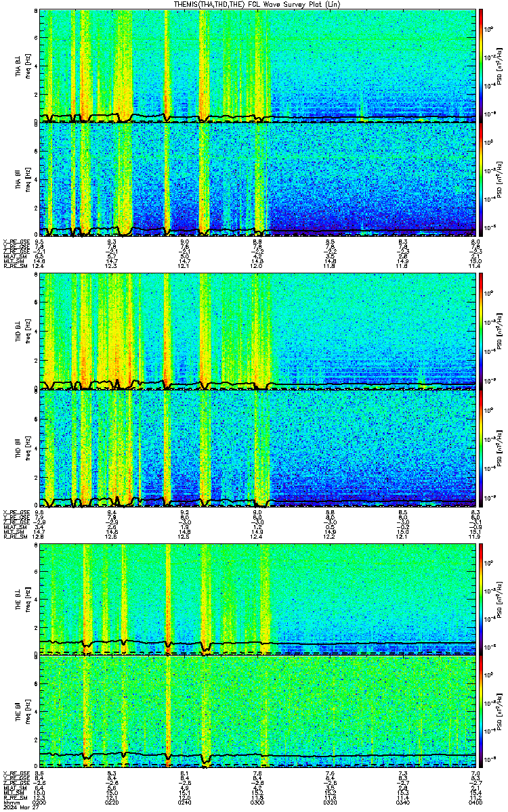Click the first X_RE_GSE value 8.6 under THE
Screen dimensions: 508x812
[x=39, y=772]
